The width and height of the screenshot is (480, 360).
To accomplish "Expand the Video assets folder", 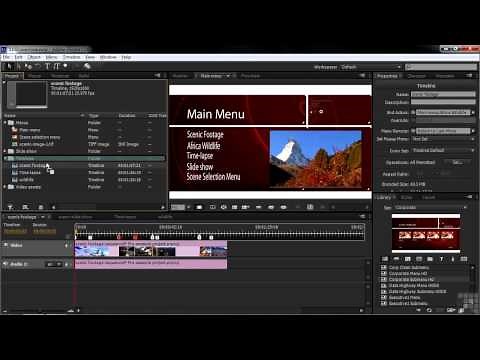I will point(5,187).
